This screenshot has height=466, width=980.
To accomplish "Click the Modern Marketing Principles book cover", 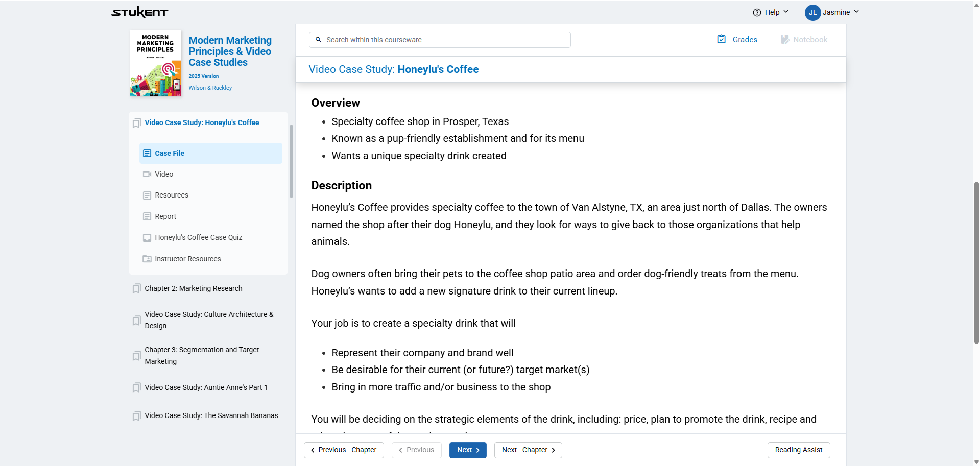I will (x=155, y=63).
